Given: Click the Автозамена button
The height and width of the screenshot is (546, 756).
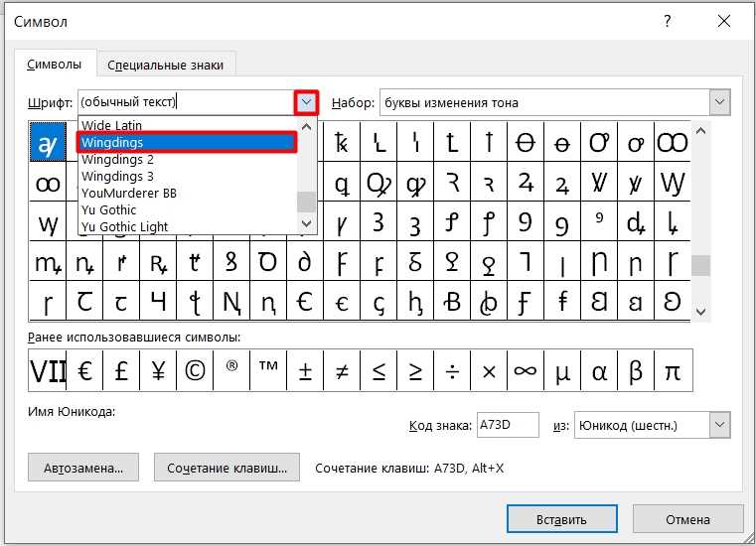Looking at the screenshot, I should 83,468.
